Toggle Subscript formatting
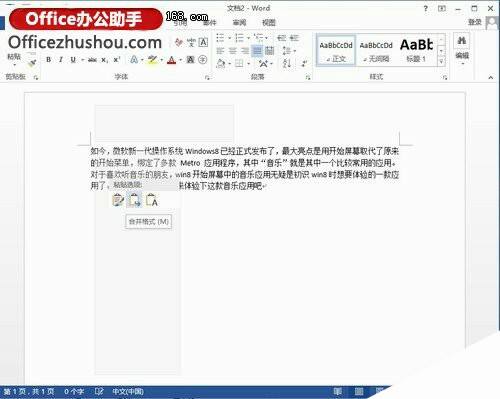The width and height of the screenshot is (500, 399). (105, 60)
